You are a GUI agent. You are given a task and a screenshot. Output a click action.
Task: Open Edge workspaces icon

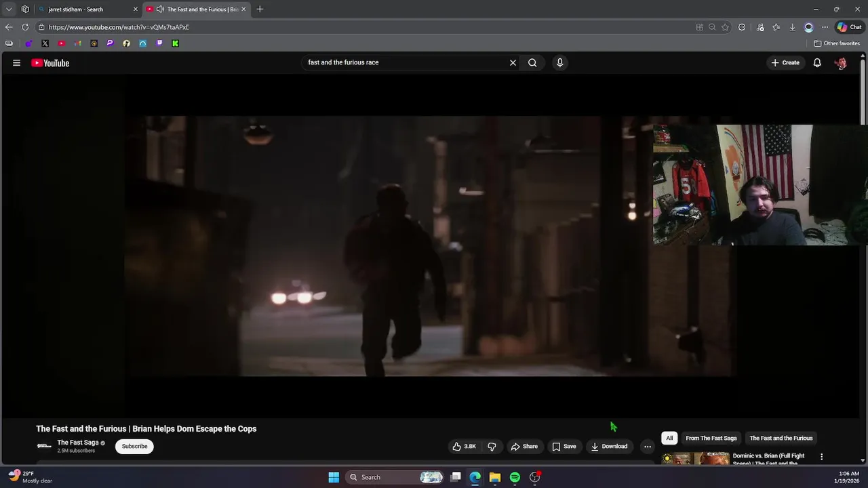[25, 9]
